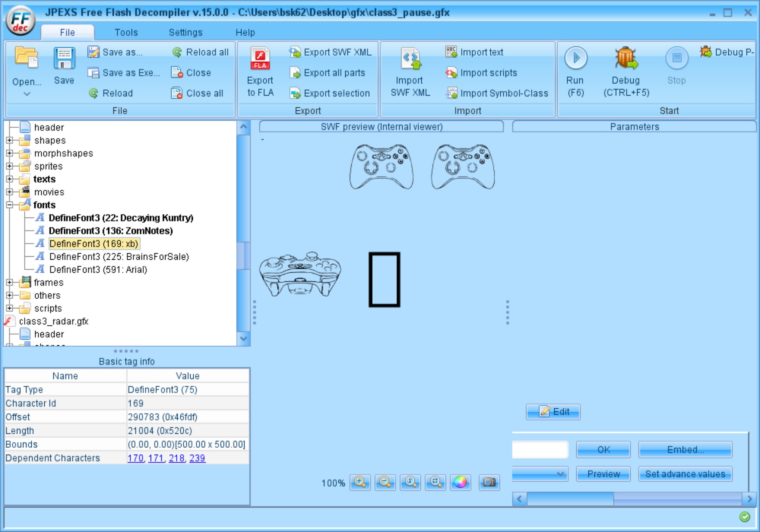Import SWF XML using the ribbon icon
The image size is (760, 532).
410,59
